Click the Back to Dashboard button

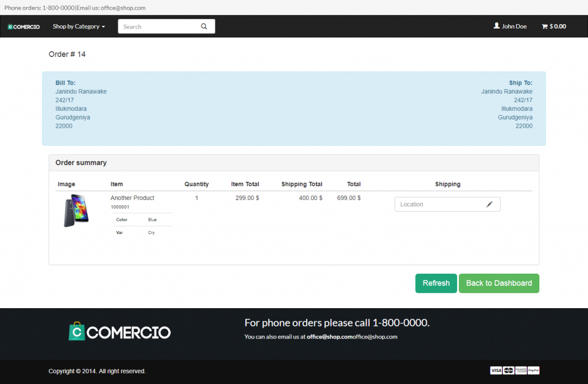tap(498, 283)
